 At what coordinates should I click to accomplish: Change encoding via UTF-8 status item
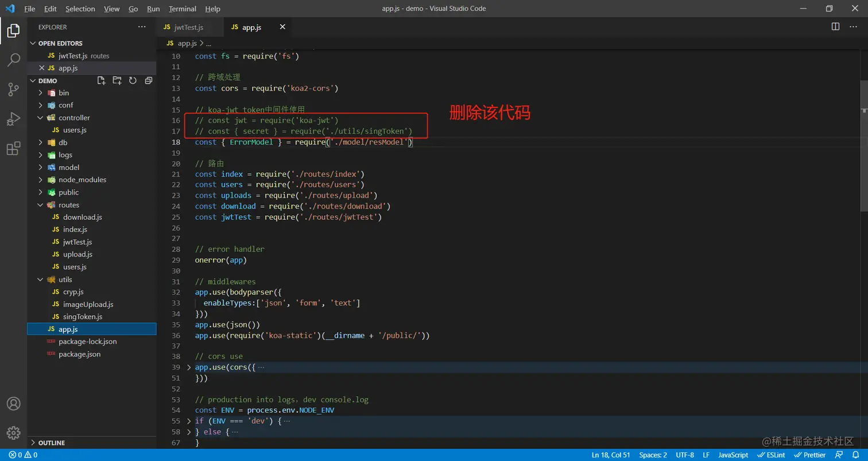tap(685, 455)
